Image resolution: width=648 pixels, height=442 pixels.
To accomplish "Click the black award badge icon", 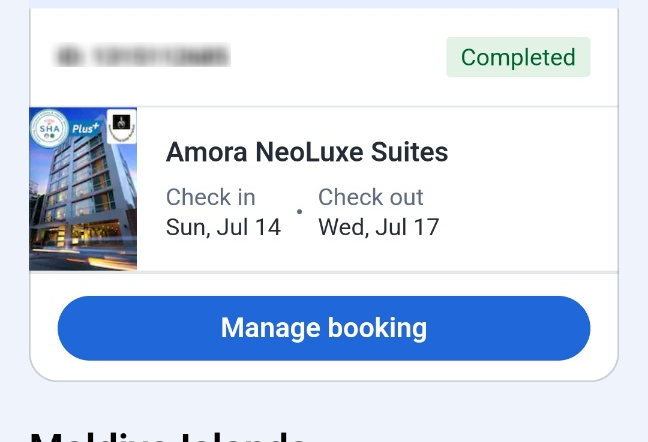I will click(x=122, y=126).
